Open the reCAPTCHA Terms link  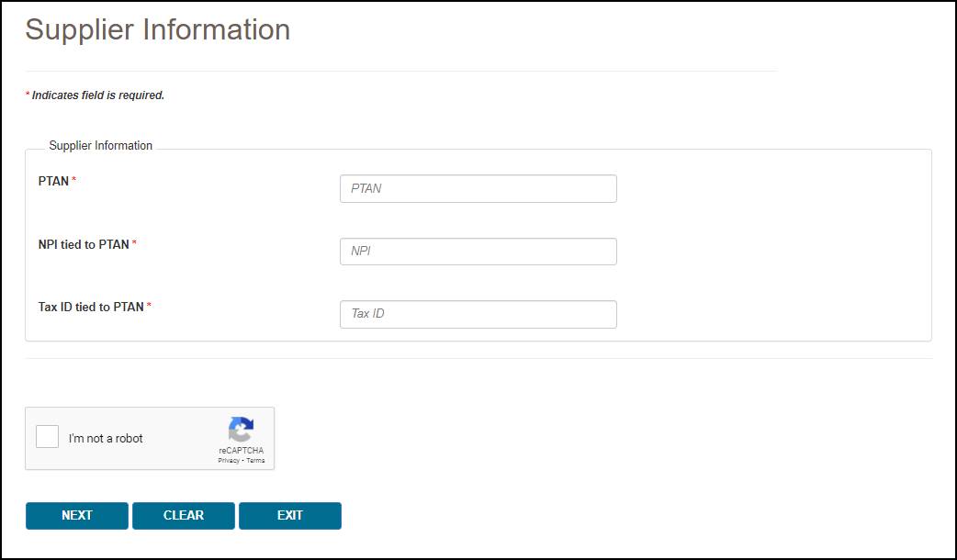(x=255, y=460)
